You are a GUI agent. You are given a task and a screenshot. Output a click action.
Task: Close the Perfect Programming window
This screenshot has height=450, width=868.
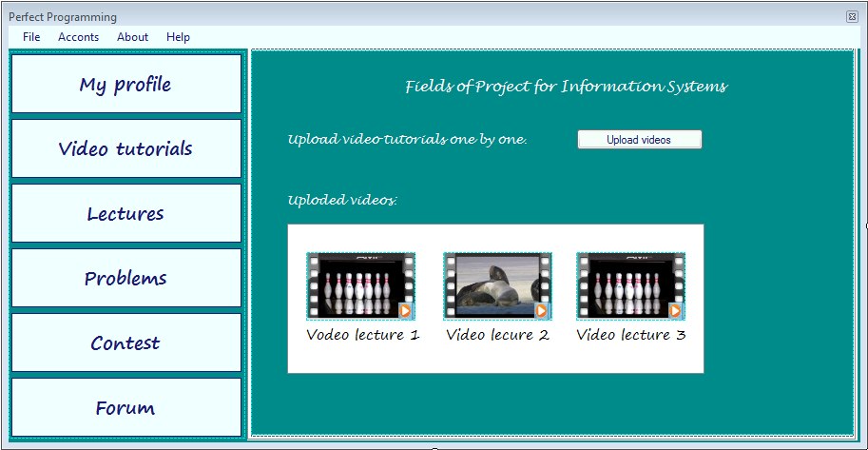[x=852, y=17]
